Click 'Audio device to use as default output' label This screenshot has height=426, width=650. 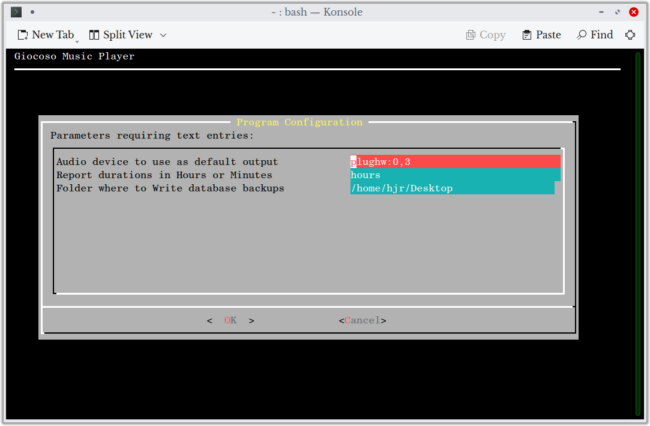pyautogui.click(x=167, y=162)
